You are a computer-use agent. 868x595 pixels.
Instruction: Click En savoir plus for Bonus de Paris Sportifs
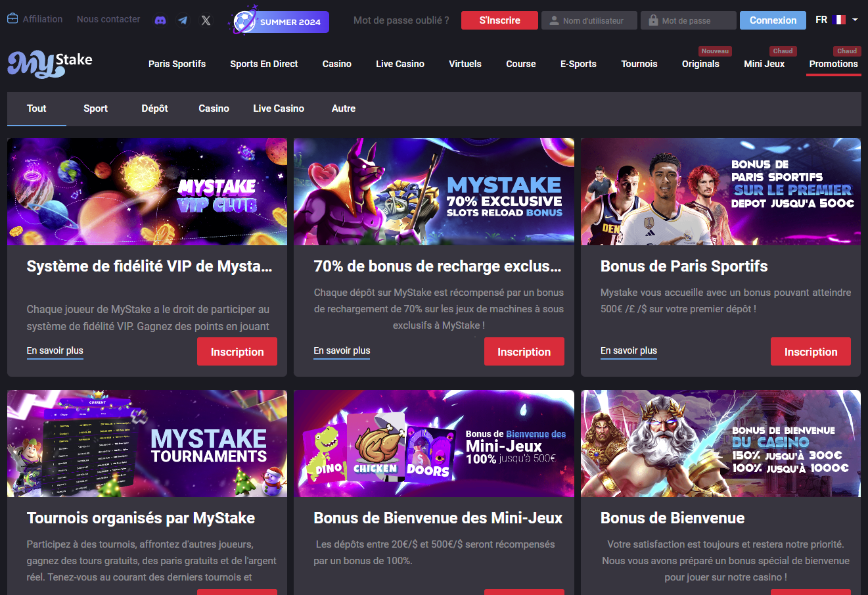click(629, 351)
